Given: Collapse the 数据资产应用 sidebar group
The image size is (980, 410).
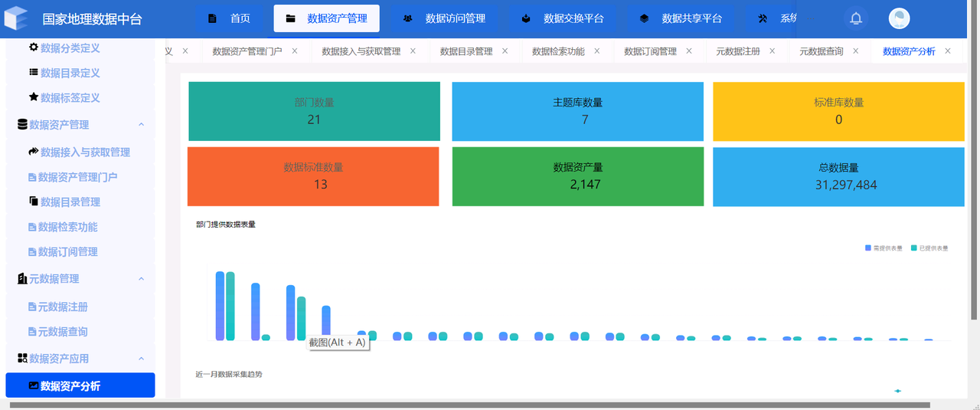Looking at the screenshot, I should pos(141,359).
